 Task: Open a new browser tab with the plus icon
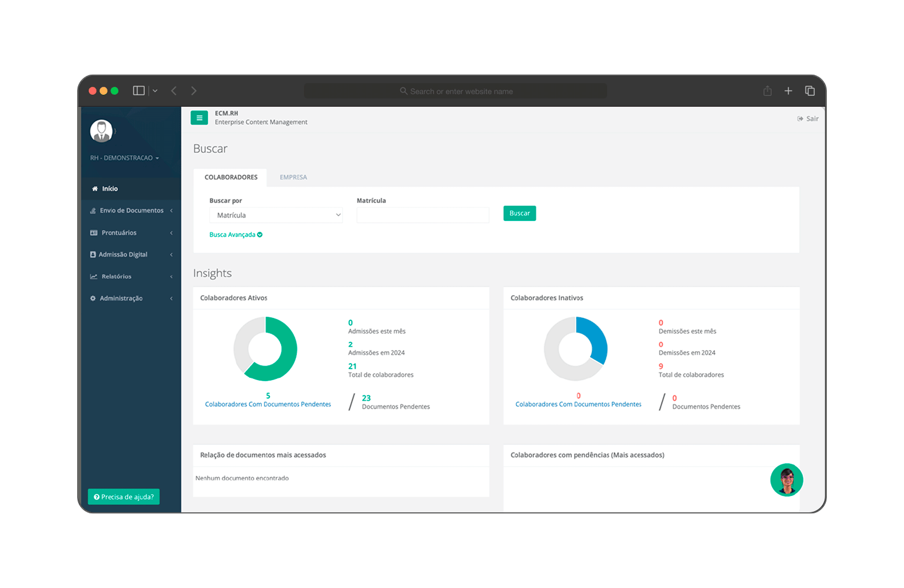click(x=788, y=91)
